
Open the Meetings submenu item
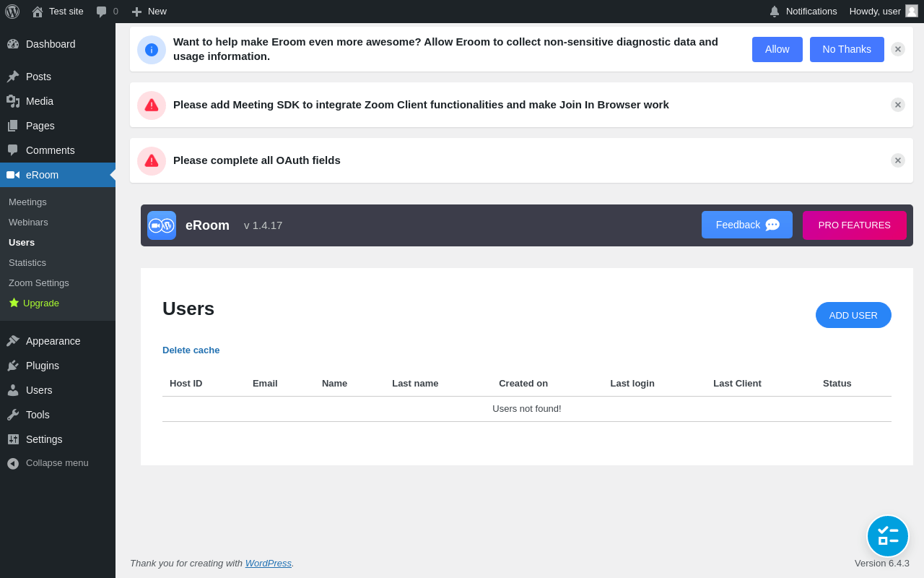pyautogui.click(x=27, y=202)
